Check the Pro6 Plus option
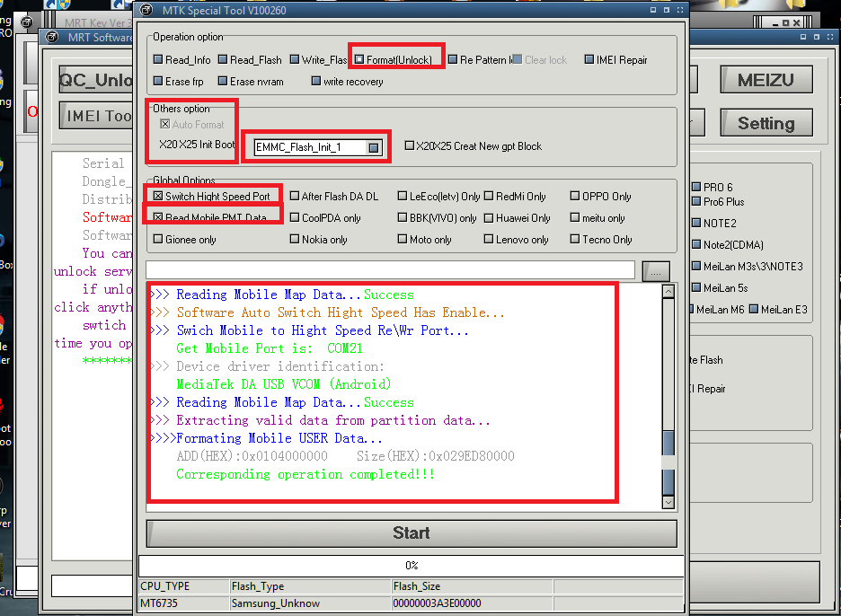 696,201
